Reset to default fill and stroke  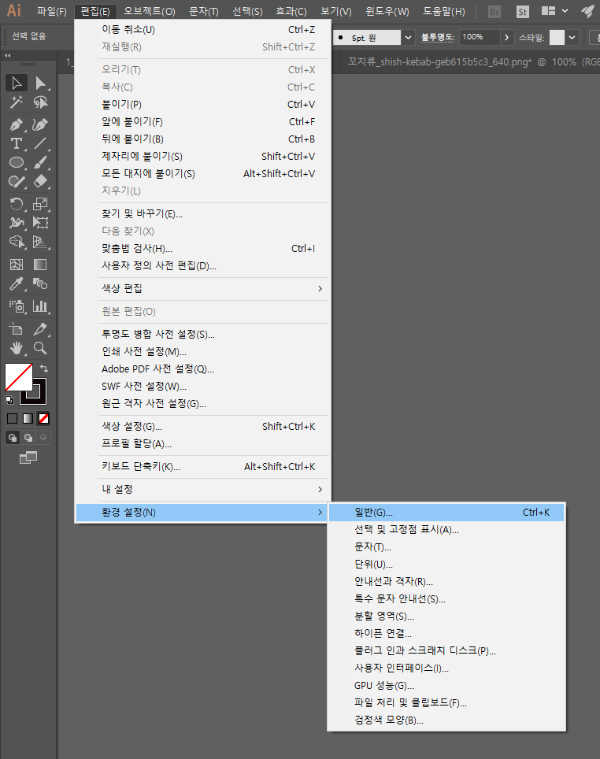click(9, 400)
